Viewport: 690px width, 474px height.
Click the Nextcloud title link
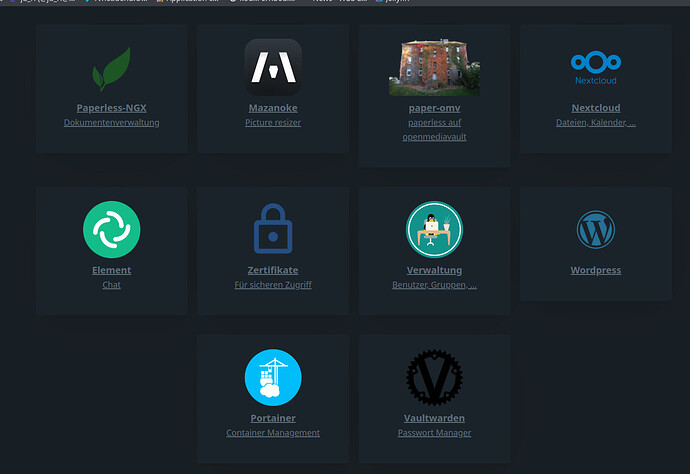pyautogui.click(x=596, y=108)
